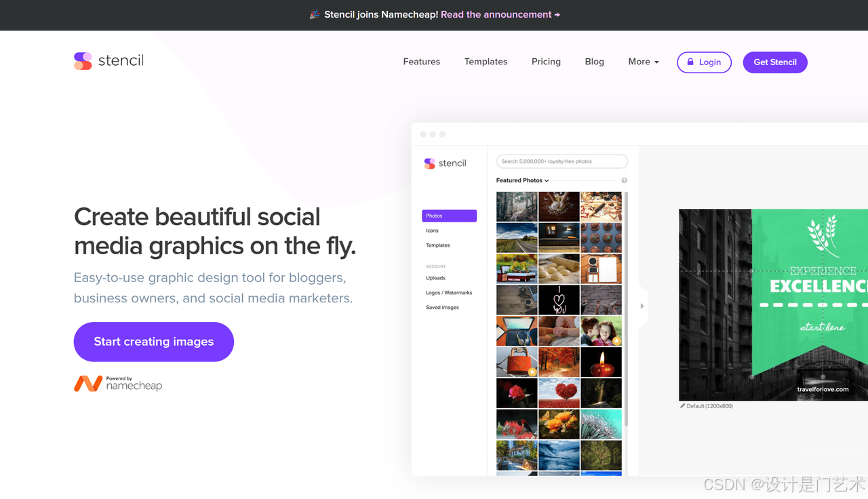Select Photos tab in preview sidebar

(449, 216)
